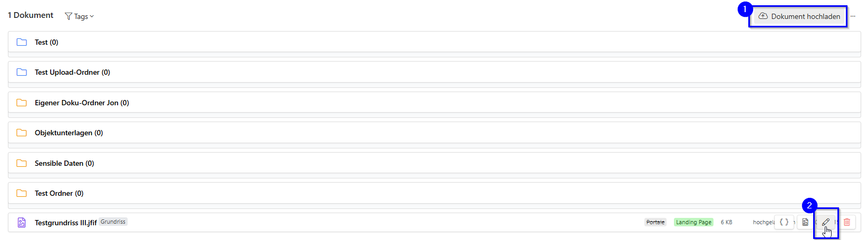Expand the Eigener Doku-Ordner Jon folder

[x=82, y=103]
